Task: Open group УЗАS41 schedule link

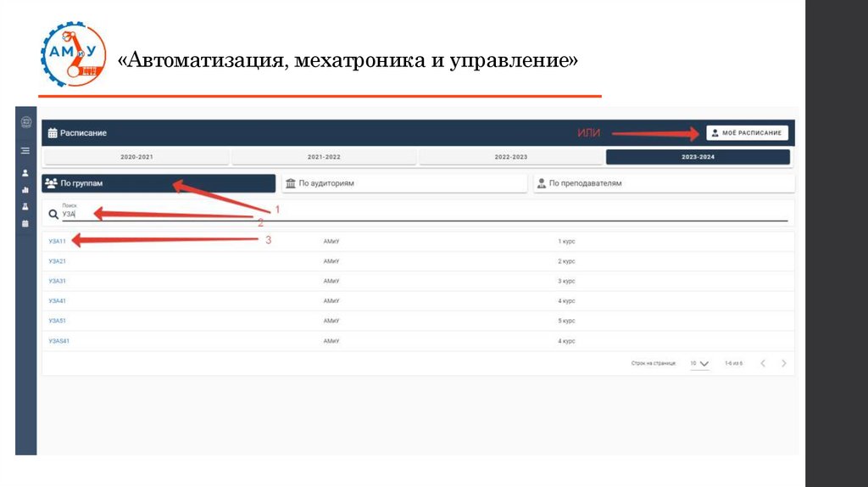Action: tap(59, 340)
